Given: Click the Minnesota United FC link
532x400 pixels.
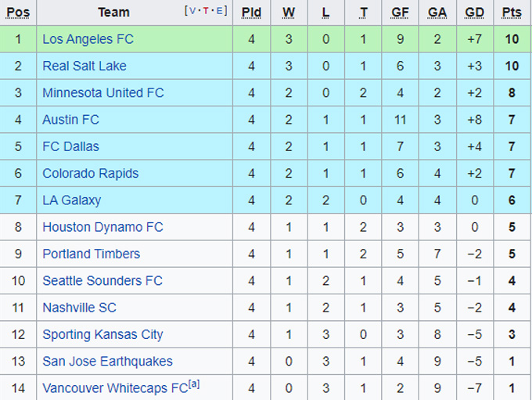Looking at the screenshot, I should 103,92.
